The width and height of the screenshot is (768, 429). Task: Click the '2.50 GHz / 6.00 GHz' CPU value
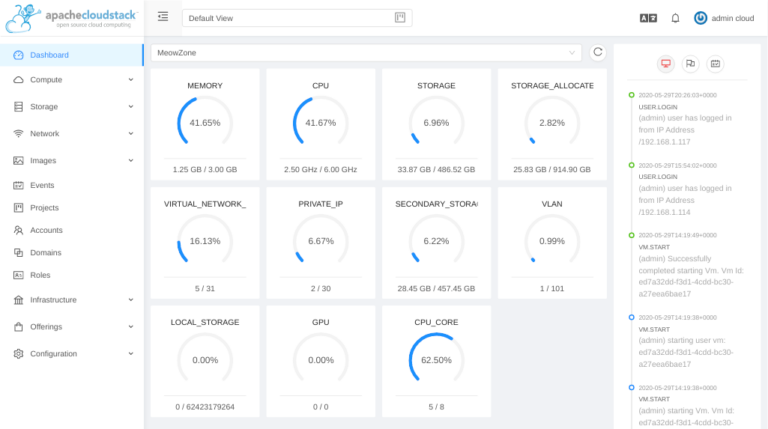[320, 169]
